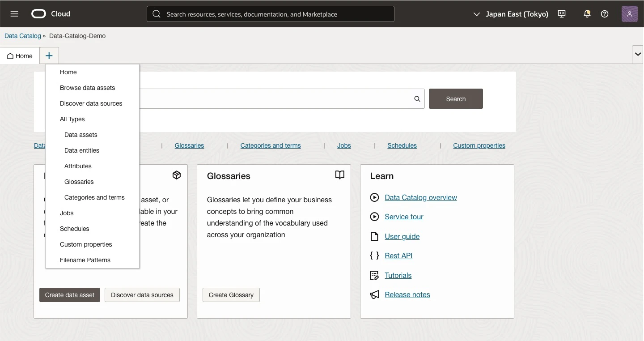
Task: Click the checklist icon beside Tutorials
Action: (375, 275)
